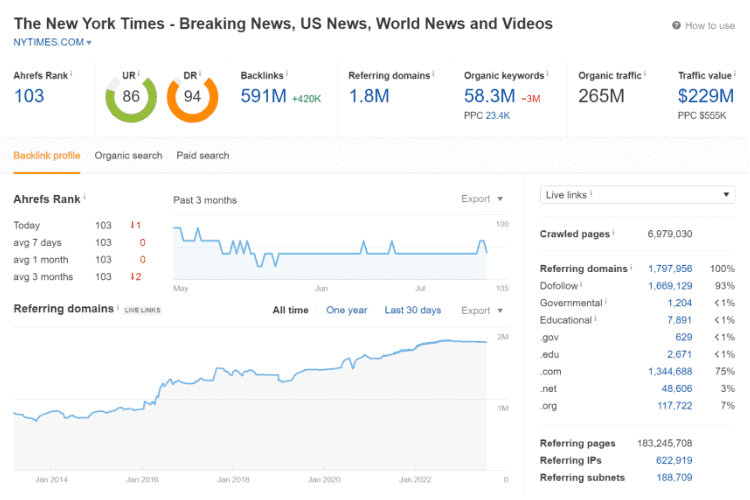Switch to the Backlink profile tab
Screen dimensions: 750x500
[47, 156]
